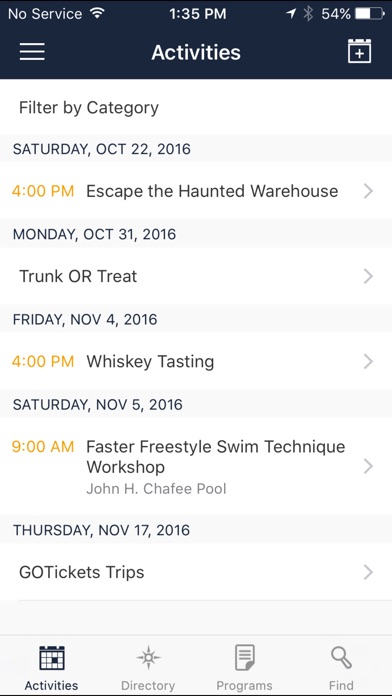Expand the Whiskey Tasting chevron
Screen dimensions: 392x696
coord(368,362)
